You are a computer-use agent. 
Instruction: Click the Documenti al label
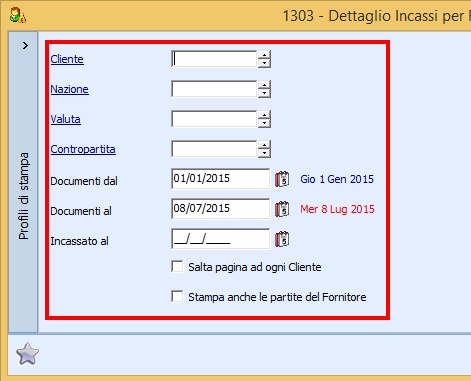click(x=81, y=211)
